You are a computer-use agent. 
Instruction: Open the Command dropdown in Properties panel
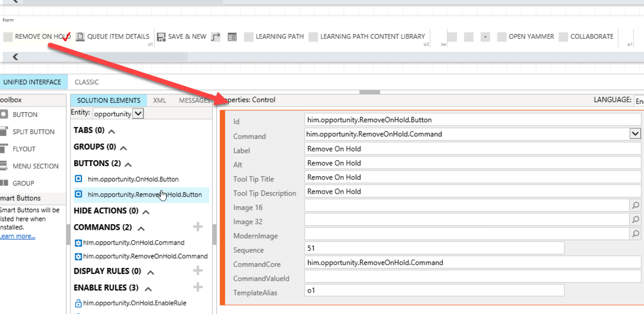pyautogui.click(x=636, y=134)
